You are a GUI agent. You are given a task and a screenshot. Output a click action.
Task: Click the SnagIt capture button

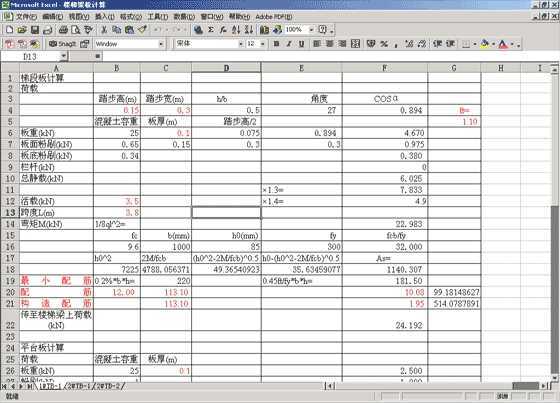62,44
